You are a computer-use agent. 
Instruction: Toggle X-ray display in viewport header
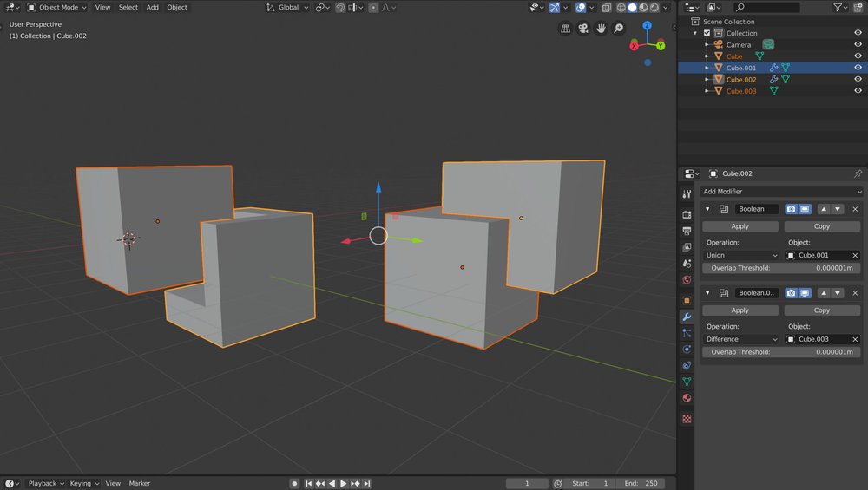click(x=606, y=8)
